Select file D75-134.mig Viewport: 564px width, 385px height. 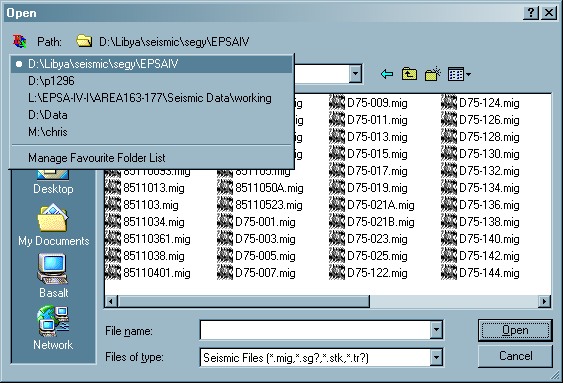(x=480, y=188)
